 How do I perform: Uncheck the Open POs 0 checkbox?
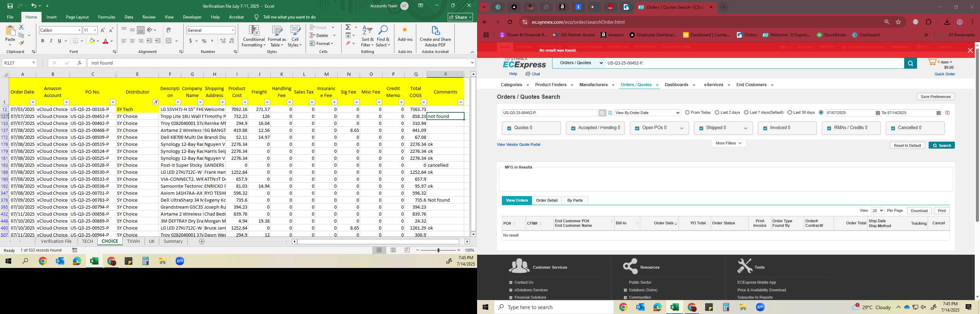click(637, 128)
